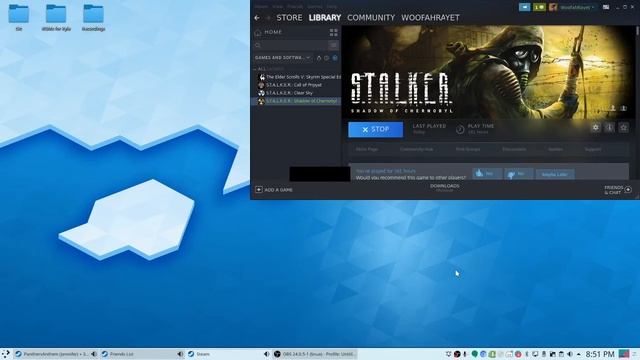Open the green notifications indicator

(x=539, y=7)
